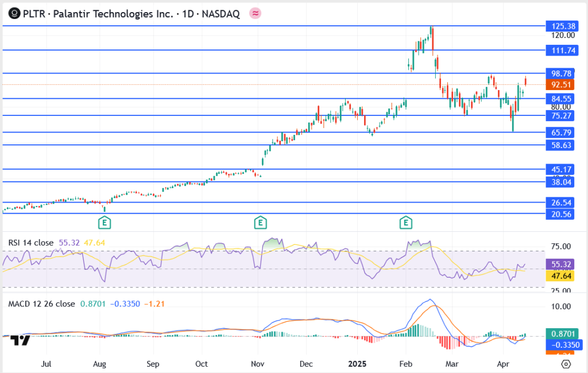This screenshot has width=588, height=373.
Task: Open the earnings marker near February
Action: pyautogui.click(x=407, y=222)
